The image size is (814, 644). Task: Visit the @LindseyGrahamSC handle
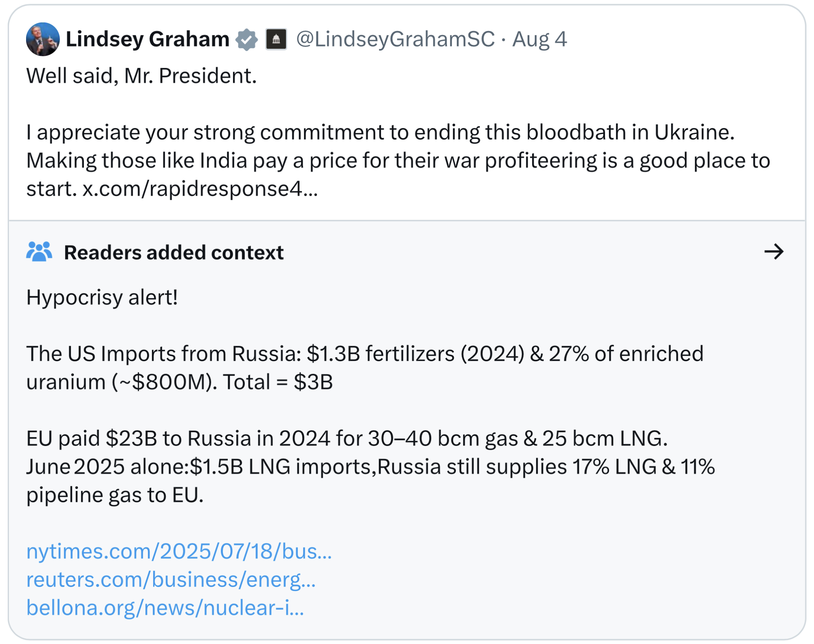tap(395, 39)
